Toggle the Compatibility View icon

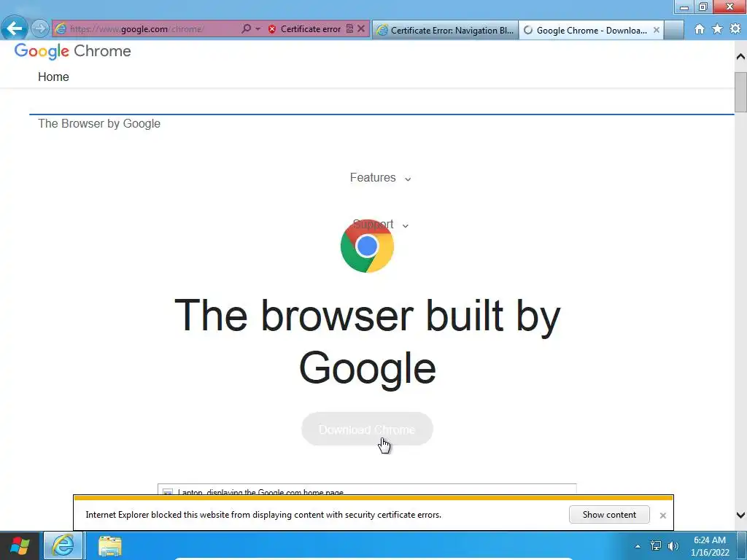coord(349,29)
